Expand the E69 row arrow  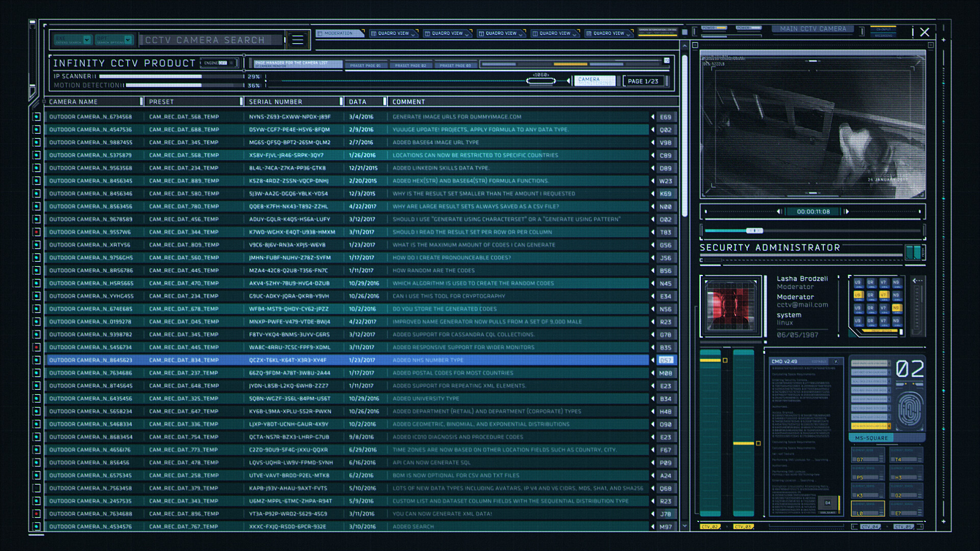click(x=653, y=117)
